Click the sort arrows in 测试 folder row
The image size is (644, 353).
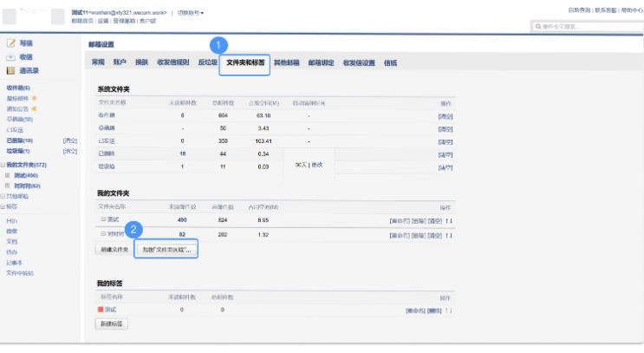click(x=450, y=221)
